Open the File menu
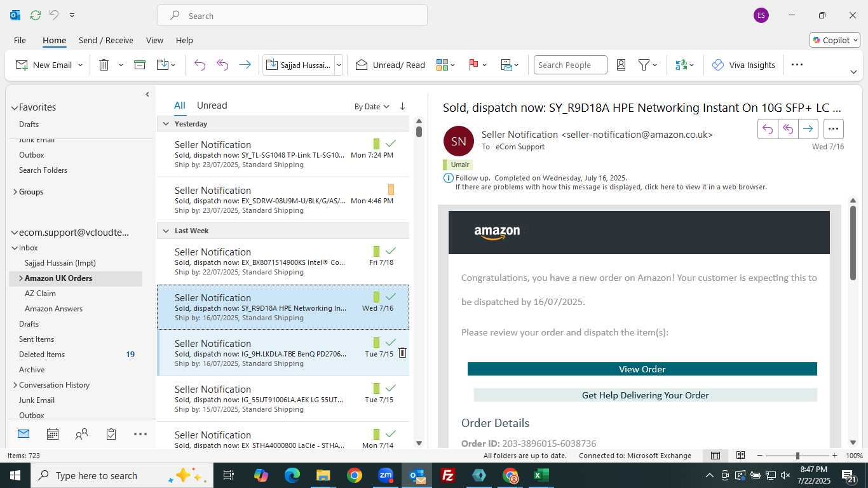868x488 pixels. click(20, 40)
